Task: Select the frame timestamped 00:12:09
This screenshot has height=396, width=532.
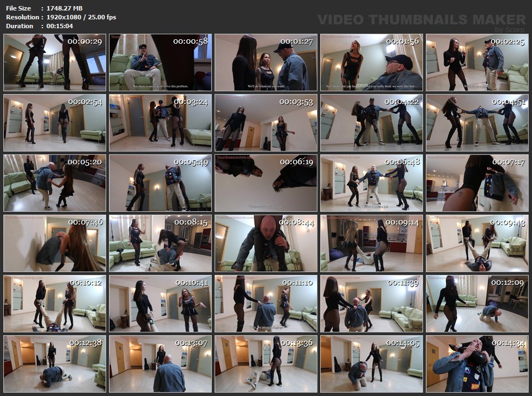Action: 477,304
